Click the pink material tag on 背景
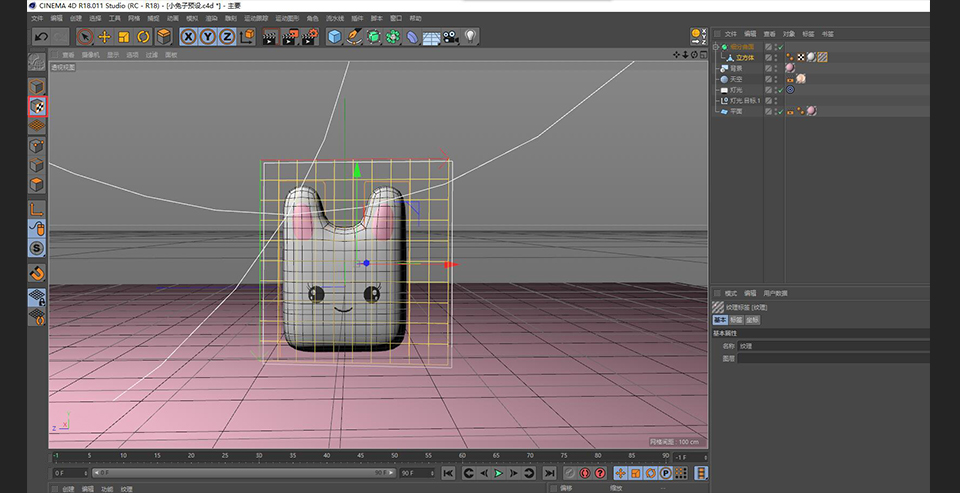 click(x=790, y=67)
